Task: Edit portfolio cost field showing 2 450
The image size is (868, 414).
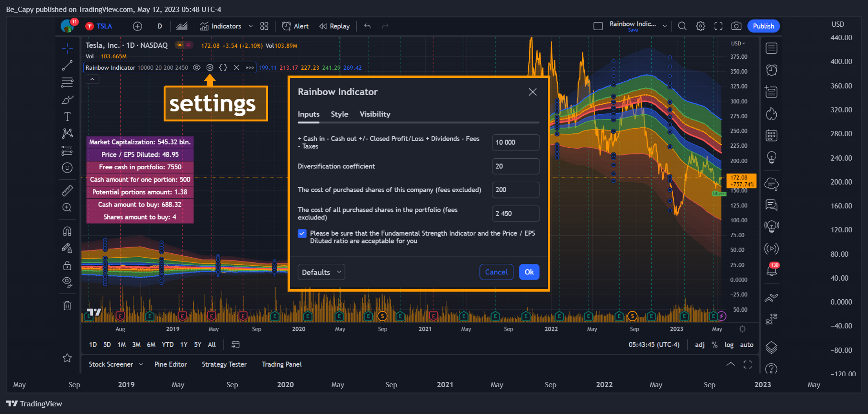Action: (515, 214)
